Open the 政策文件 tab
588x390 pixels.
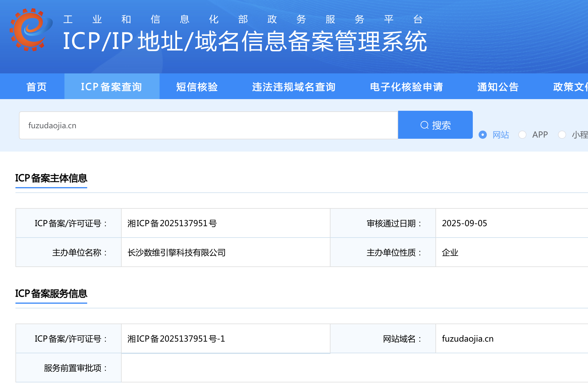pos(570,87)
